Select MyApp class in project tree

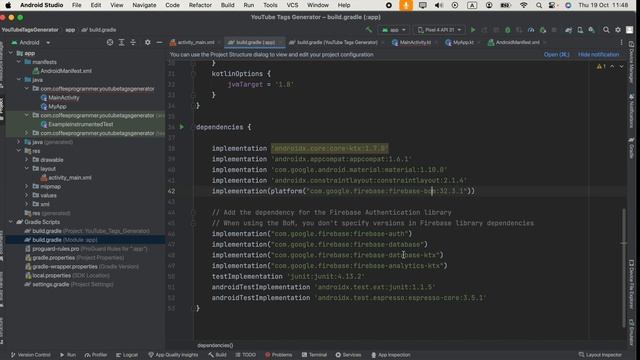coord(53,107)
